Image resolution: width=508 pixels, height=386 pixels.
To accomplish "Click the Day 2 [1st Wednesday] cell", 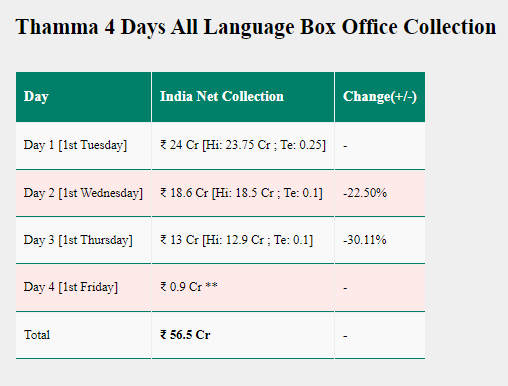I will click(x=83, y=193).
